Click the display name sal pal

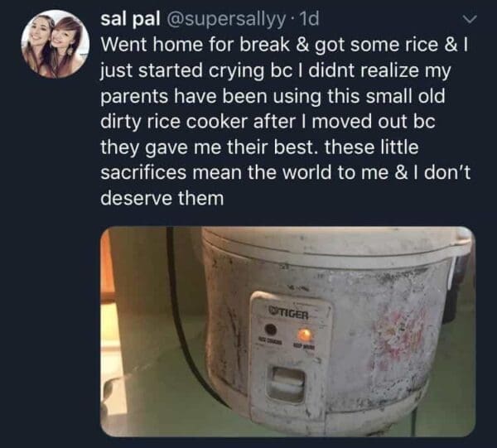click(x=130, y=19)
